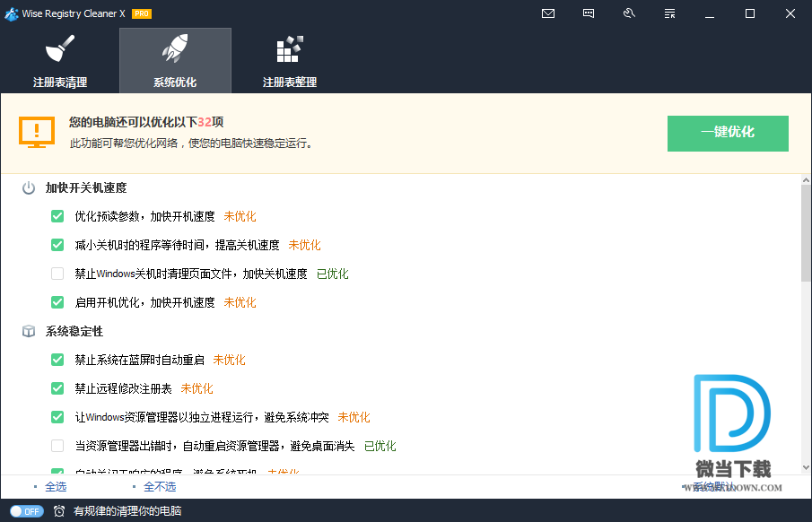Click the alarm clock schedule icon

[59, 511]
